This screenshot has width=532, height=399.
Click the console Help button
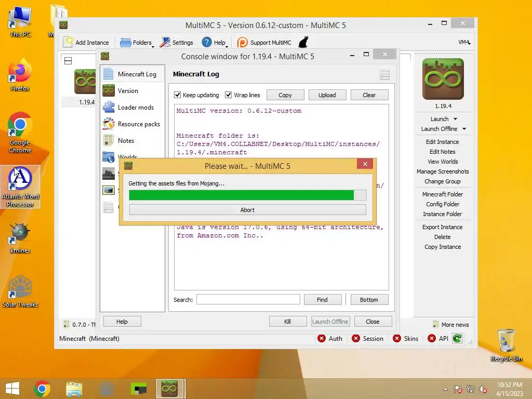click(x=122, y=321)
